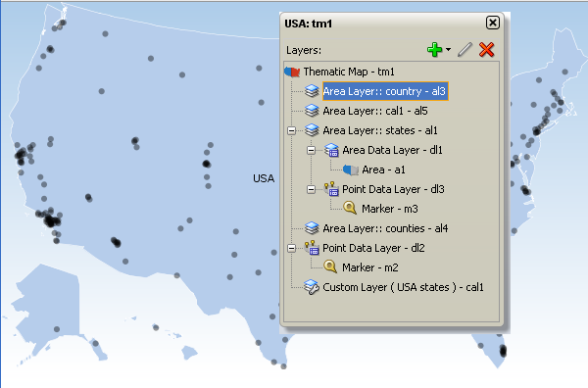
Task: Click the layers icon for cal1 - al5
Action: (x=312, y=111)
